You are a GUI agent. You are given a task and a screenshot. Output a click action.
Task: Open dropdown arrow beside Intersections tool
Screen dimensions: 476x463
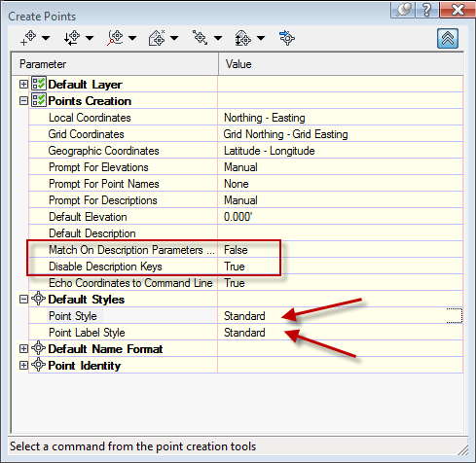[90, 38]
